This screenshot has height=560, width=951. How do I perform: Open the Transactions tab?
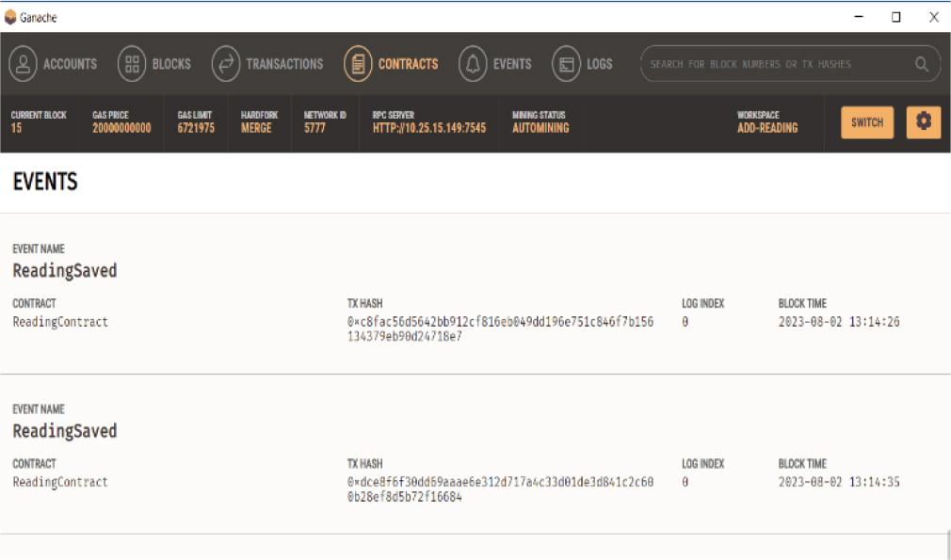[284, 64]
